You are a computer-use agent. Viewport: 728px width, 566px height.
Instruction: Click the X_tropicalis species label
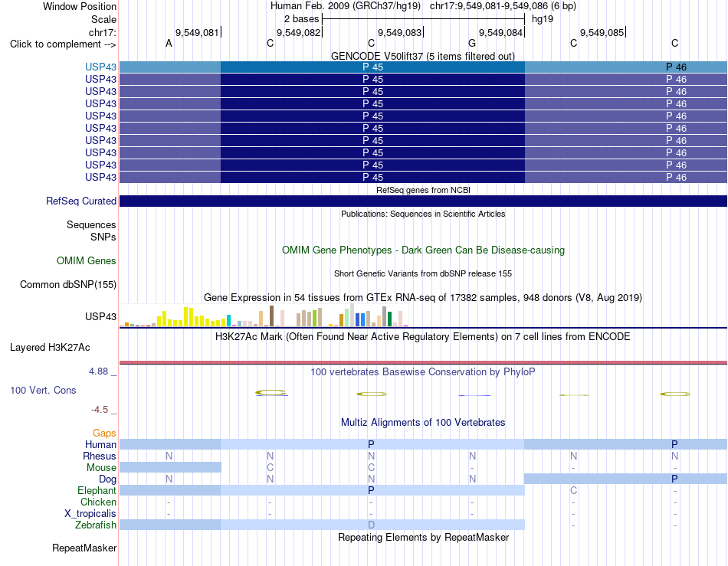(90, 514)
